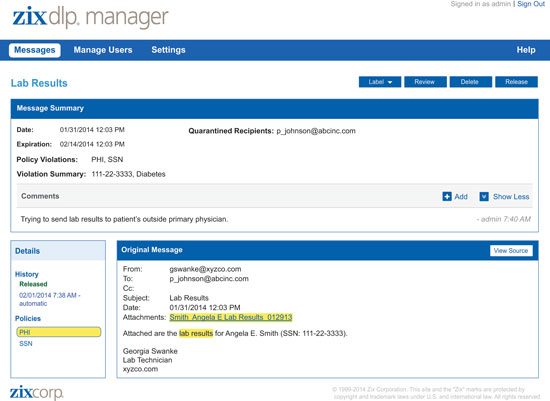
Task: Click the plus Add comment icon
Action: tap(447, 196)
